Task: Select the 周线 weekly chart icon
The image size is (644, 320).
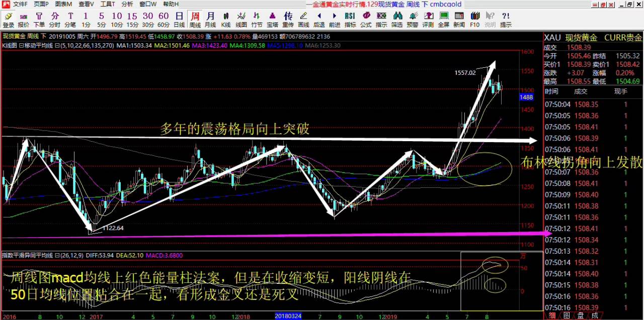Action: coord(195,20)
